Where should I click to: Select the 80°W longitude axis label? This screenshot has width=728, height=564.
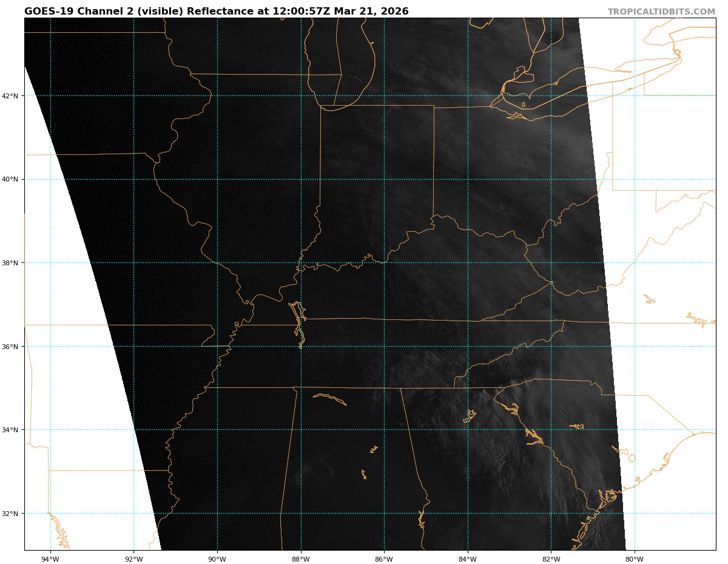click(635, 559)
